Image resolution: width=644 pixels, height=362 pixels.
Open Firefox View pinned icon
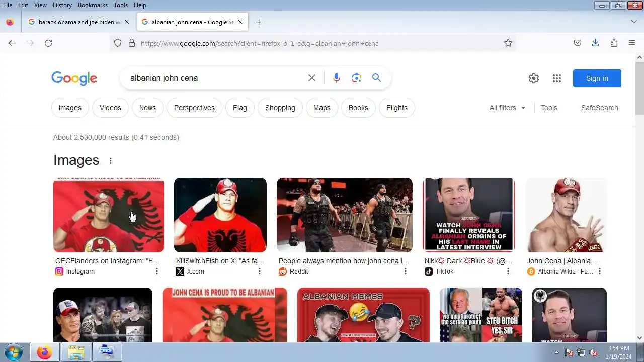(x=10, y=22)
